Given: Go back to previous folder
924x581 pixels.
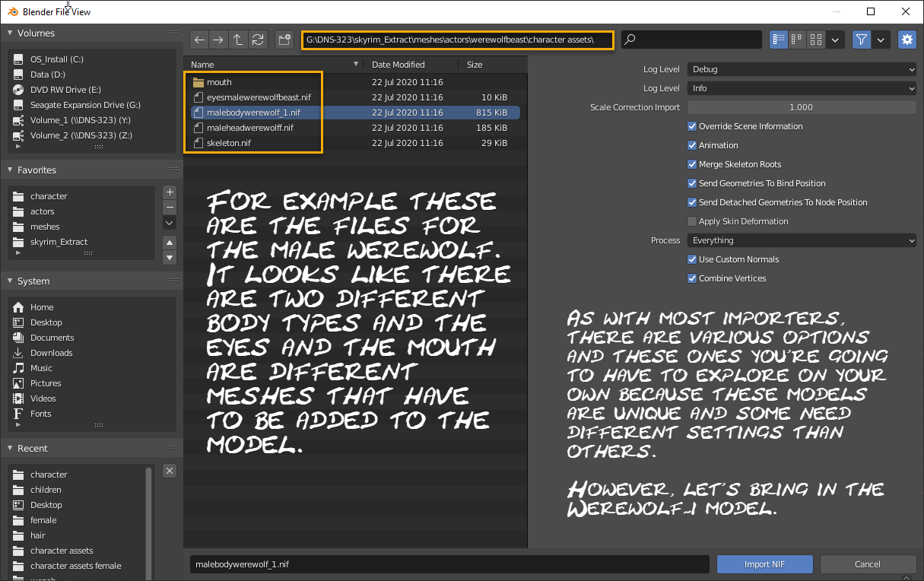Looking at the screenshot, I should coord(199,40).
